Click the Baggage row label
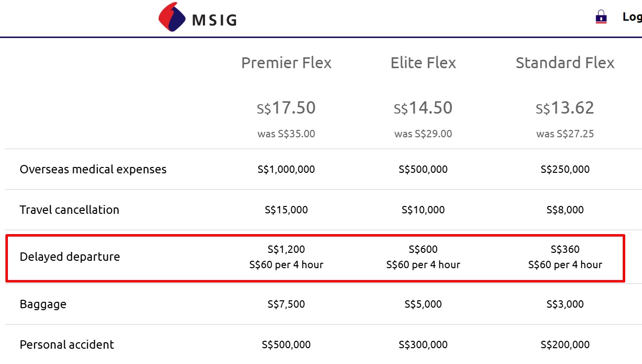Viewport: 642px width, 364px height. (43, 304)
